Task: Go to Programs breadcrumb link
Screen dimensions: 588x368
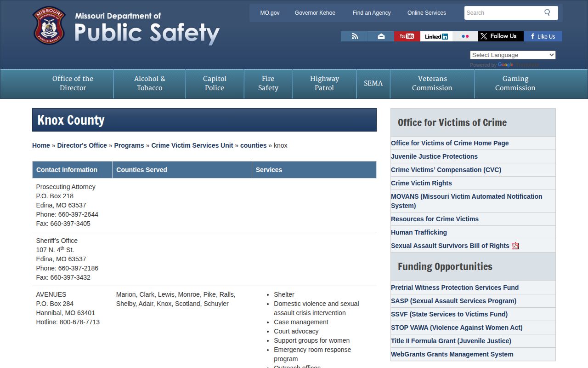Action: tap(129, 145)
